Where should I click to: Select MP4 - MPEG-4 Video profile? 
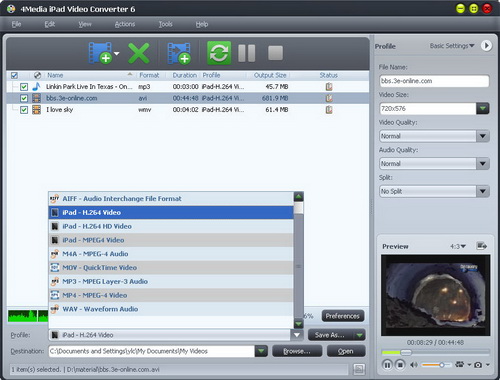pos(171,295)
